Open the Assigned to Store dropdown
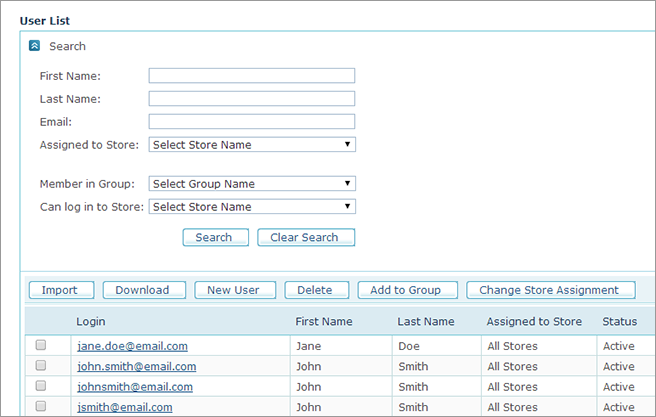Image resolution: width=656 pixels, height=417 pixels. pyautogui.click(x=252, y=145)
